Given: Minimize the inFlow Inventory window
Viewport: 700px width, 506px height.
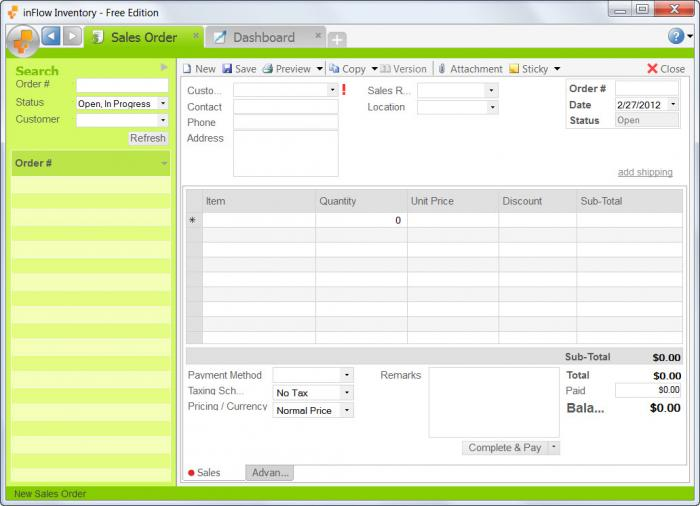Looking at the screenshot, I should pos(620,10).
